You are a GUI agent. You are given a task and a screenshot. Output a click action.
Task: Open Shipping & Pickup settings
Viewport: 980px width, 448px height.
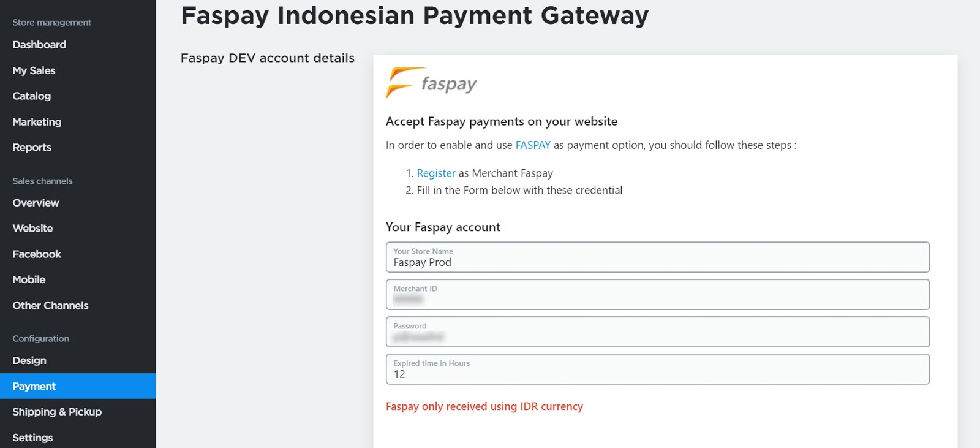tap(57, 412)
